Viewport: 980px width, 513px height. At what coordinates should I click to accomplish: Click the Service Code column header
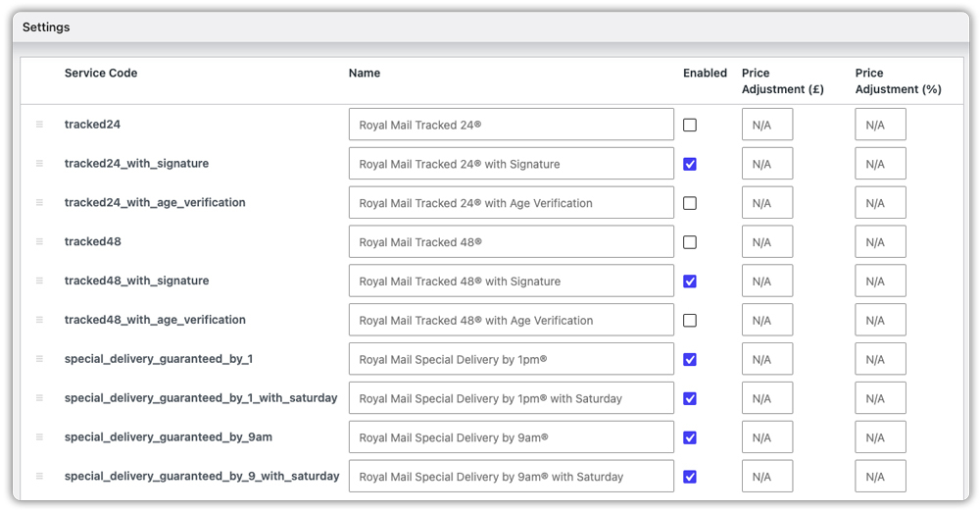(x=101, y=74)
